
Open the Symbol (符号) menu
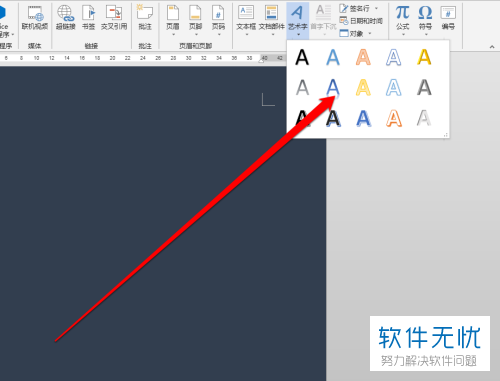click(x=425, y=20)
